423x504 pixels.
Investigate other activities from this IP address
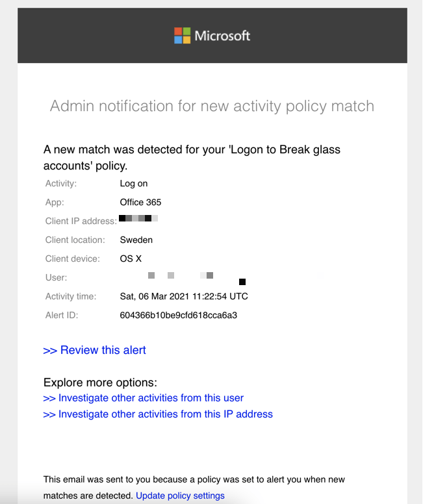158,414
